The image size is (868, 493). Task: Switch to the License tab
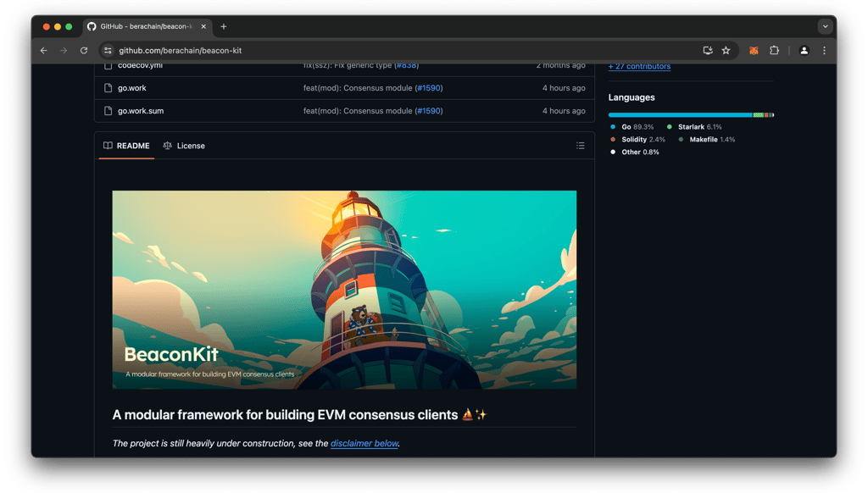click(184, 146)
